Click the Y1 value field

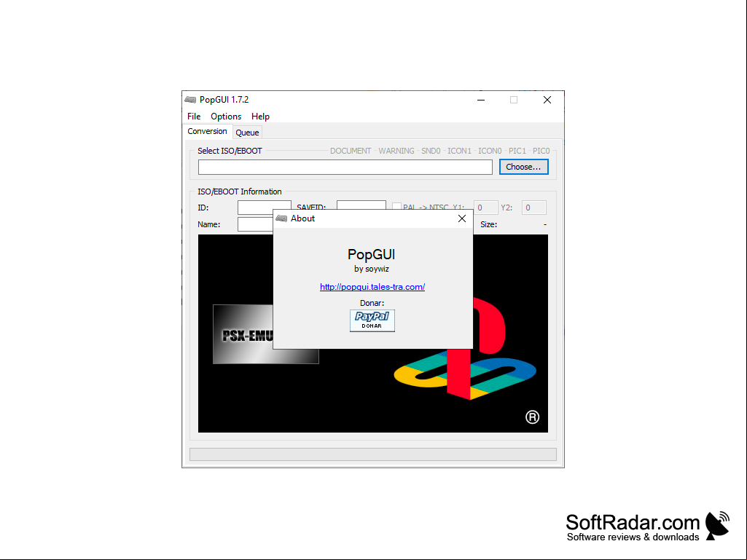tap(485, 208)
